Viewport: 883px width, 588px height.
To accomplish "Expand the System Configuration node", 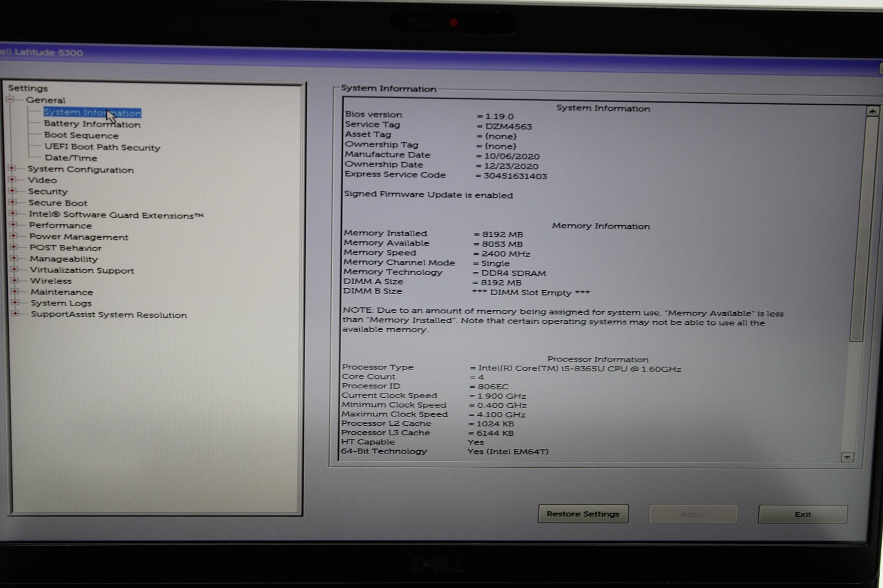I will (x=12, y=168).
